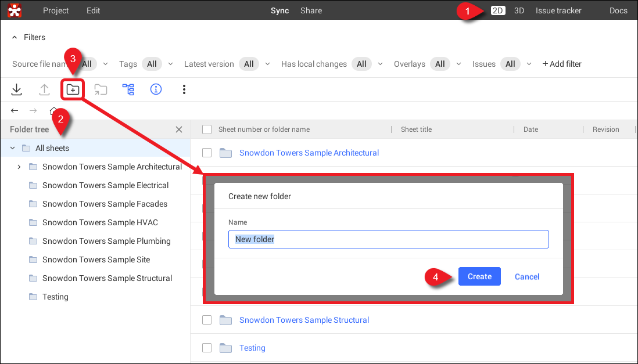638x364 pixels.
Task: Click the back navigation arrow
Action: [x=15, y=110]
